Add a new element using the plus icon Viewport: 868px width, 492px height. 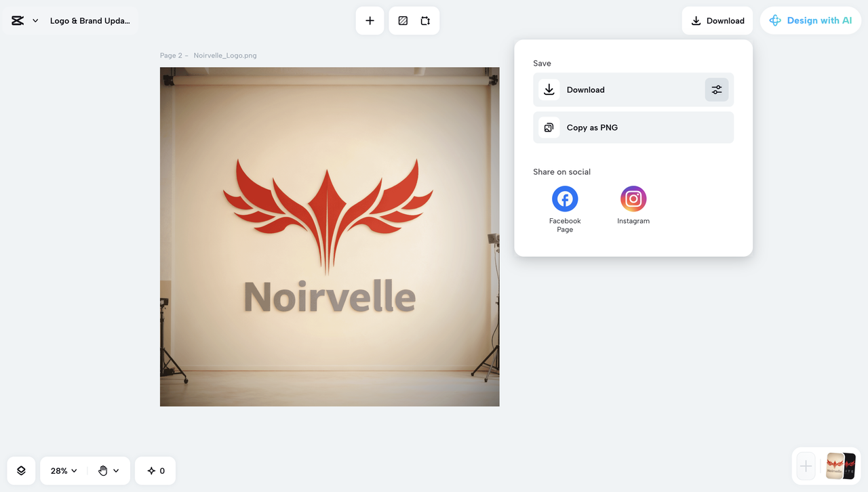[370, 20]
